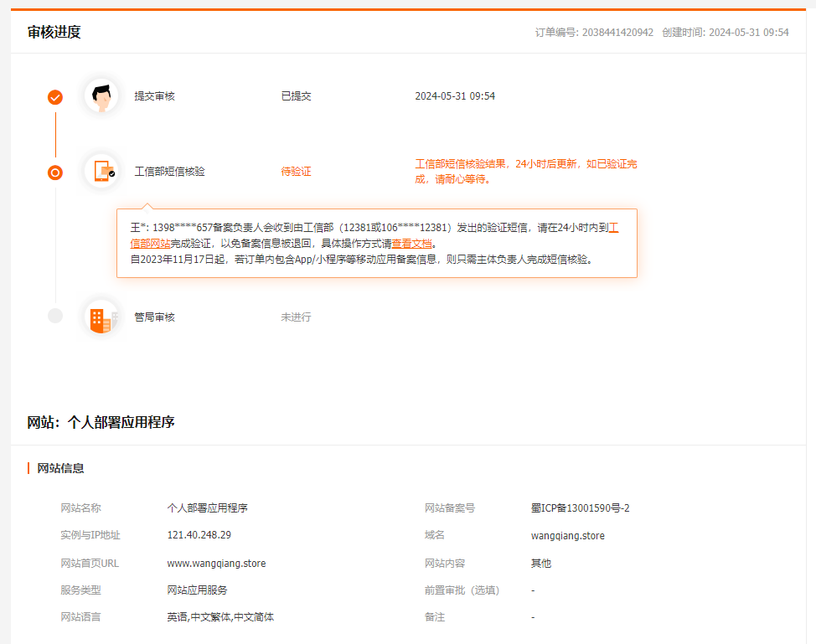
Task: Click the person avatar icon beside 提交审核
Action: pyautogui.click(x=101, y=96)
